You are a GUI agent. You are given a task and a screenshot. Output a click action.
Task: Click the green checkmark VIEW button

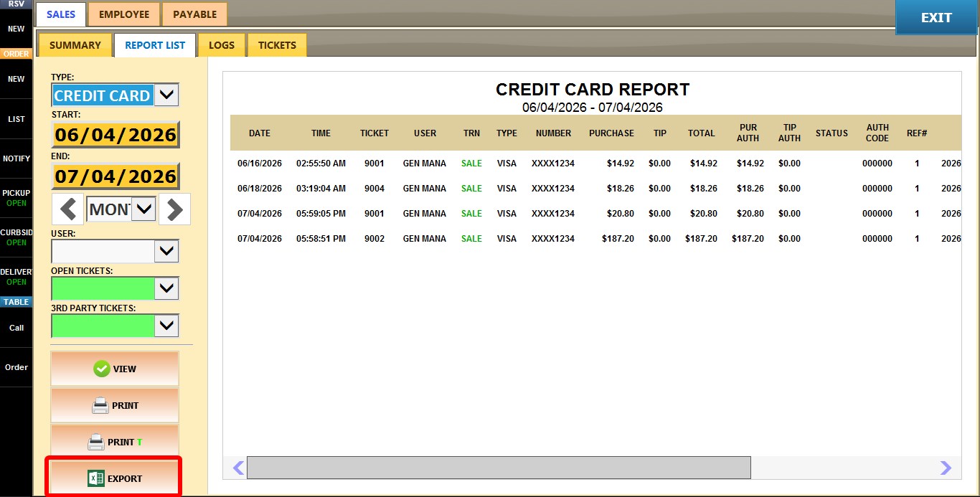click(x=115, y=369)
